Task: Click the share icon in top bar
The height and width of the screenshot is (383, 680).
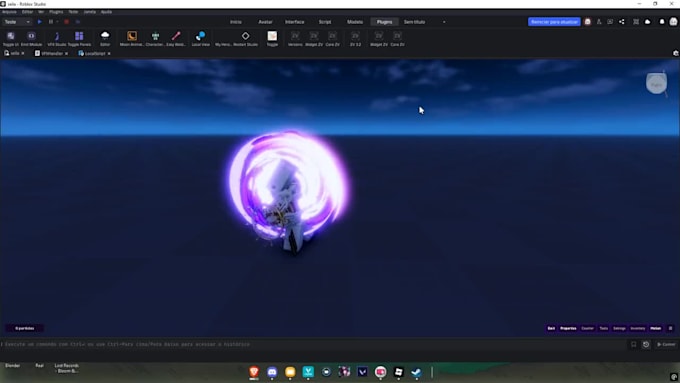Action: coord(622,22)
